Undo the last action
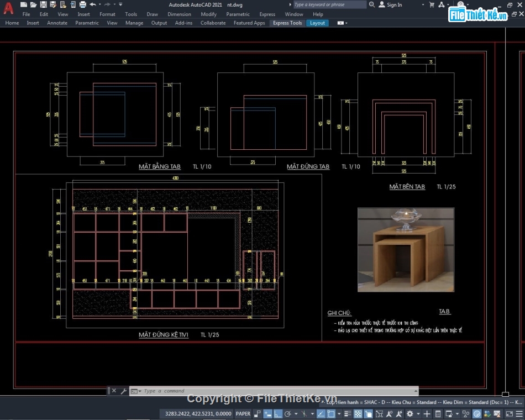The height and width of the screenshot is (420, 525). click(x=93, y=4)
